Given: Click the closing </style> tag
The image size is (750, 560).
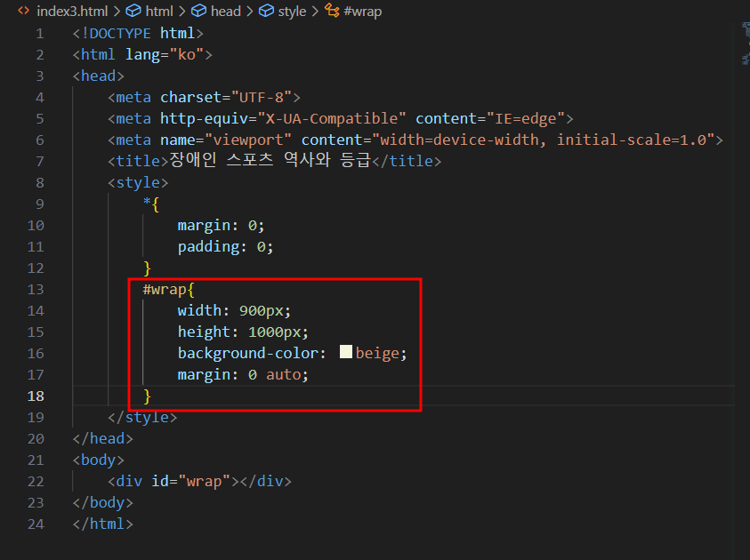Looking at the screenshot, I should coord(142,418).
